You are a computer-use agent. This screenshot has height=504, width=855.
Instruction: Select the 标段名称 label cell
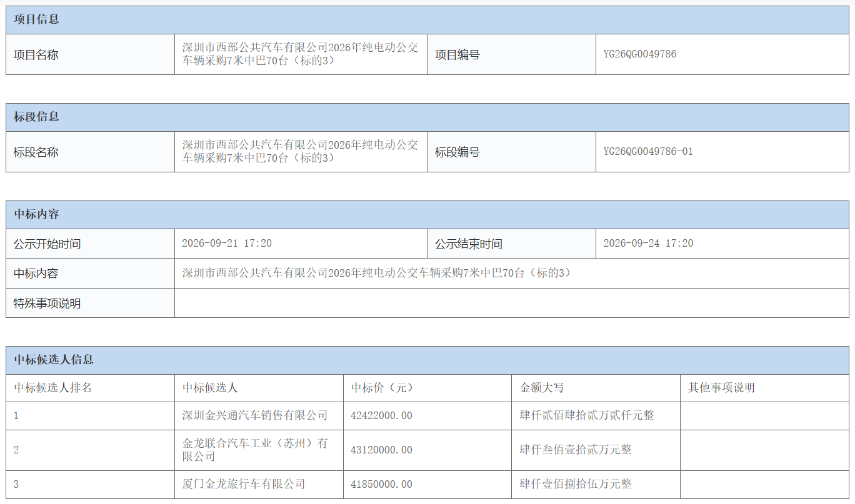(91, 152)
